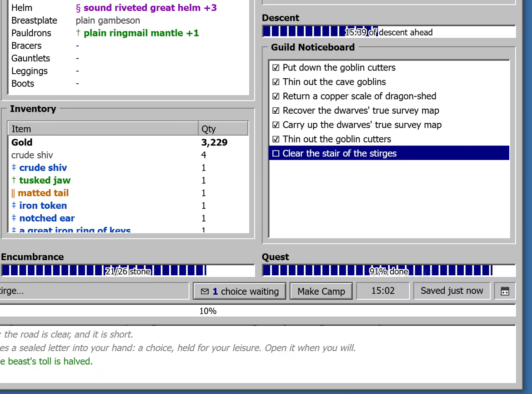
Task: Toggle the 'Put down the goblin cutters' checkbox
Action: [x=276, y=67]
